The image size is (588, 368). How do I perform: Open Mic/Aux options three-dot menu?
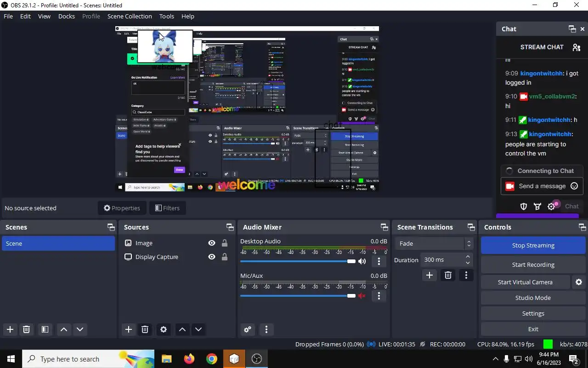pyautogui.click(x=379, y=296)
